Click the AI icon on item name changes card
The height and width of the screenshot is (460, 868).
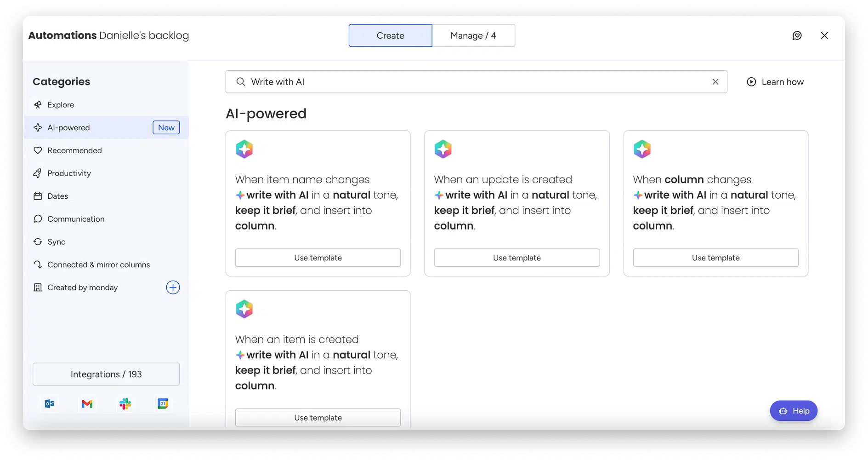(x=244, y=149)
